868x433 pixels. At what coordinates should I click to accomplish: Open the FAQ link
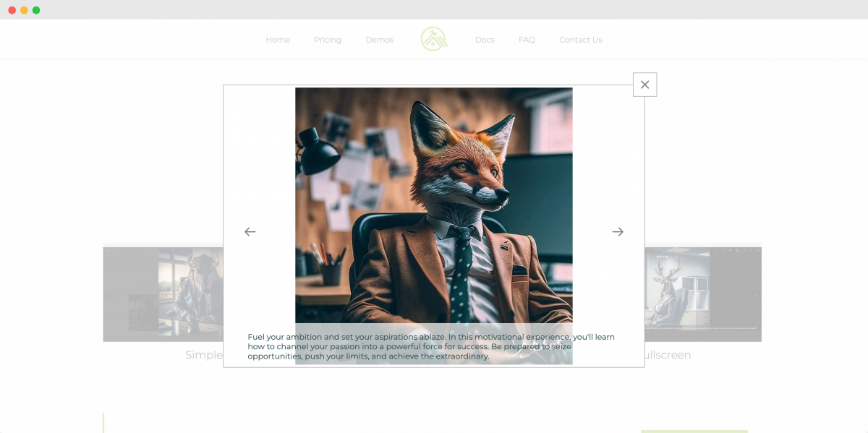527,40
